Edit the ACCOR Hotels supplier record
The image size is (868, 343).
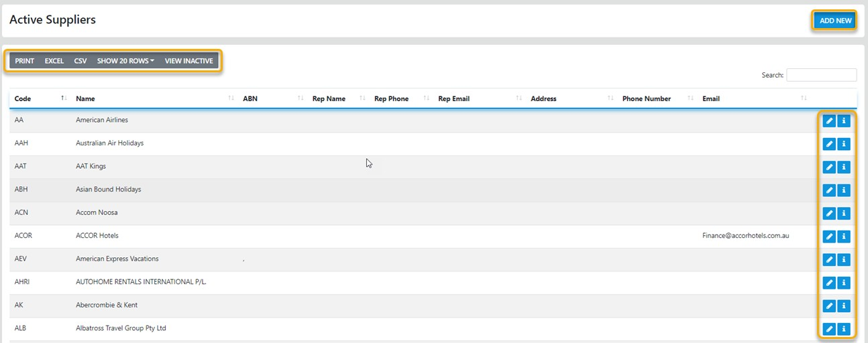[x=829, y=236]
